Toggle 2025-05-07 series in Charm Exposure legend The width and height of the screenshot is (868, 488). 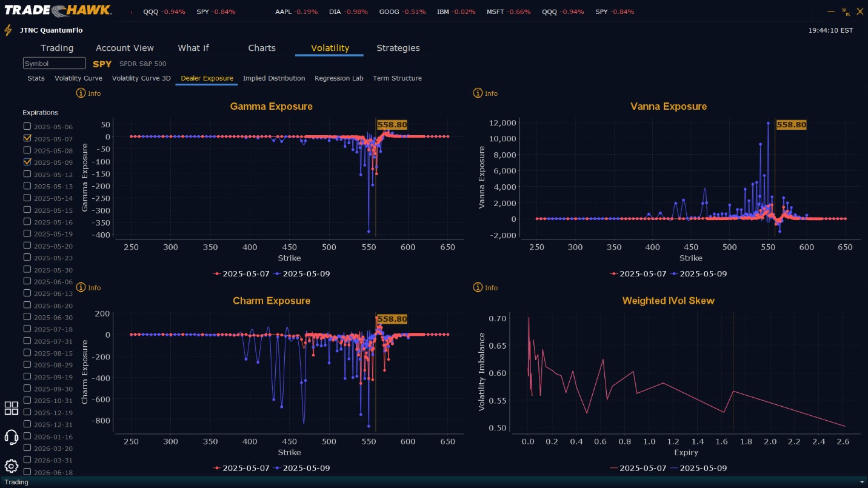[241, 468]
